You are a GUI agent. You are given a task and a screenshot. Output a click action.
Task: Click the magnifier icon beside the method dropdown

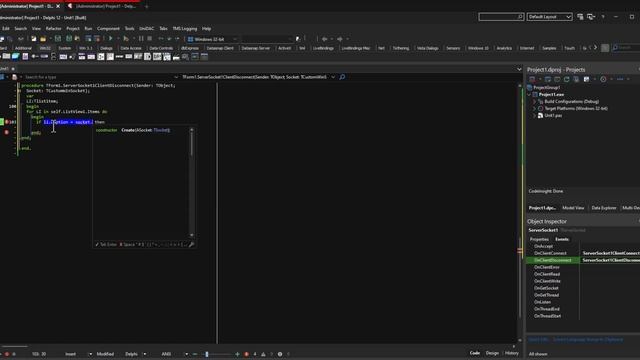342,77
